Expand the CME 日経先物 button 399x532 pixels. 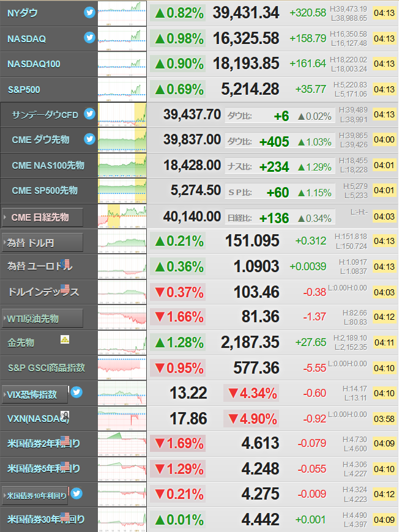pos(42,217)
